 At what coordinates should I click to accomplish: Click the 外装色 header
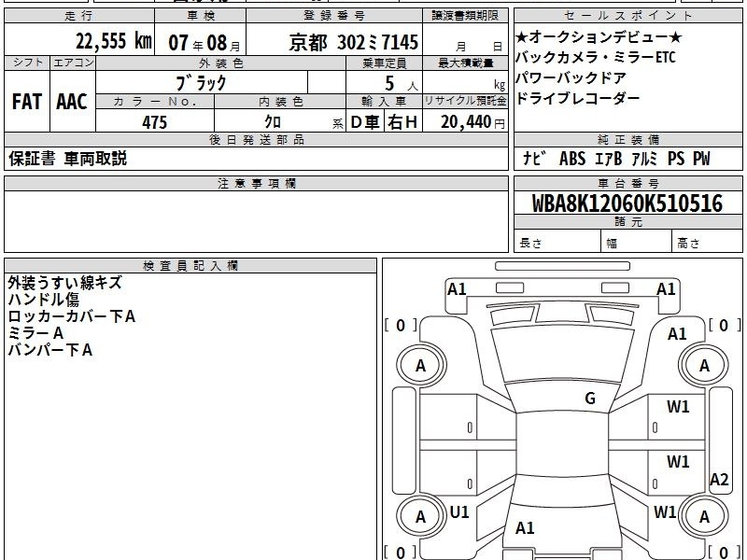click(220, 63)
